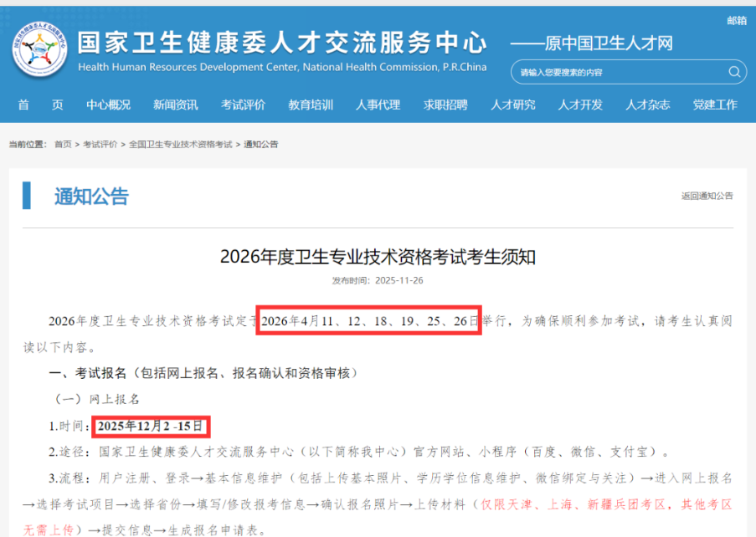This screenshot has height=537, width=756.
Task: Open the 教育培训 training menu item
Action: pyautogui.click(x=311, y=105)
